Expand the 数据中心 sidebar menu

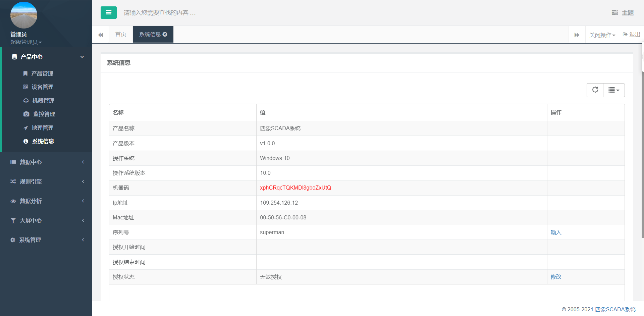coord(47,162)
